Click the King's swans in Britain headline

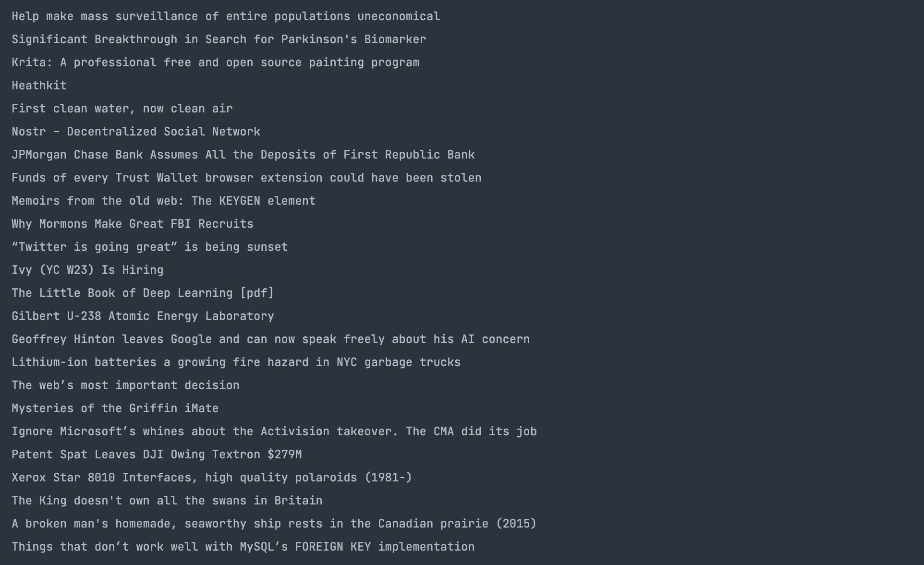[x=167, y=501]
